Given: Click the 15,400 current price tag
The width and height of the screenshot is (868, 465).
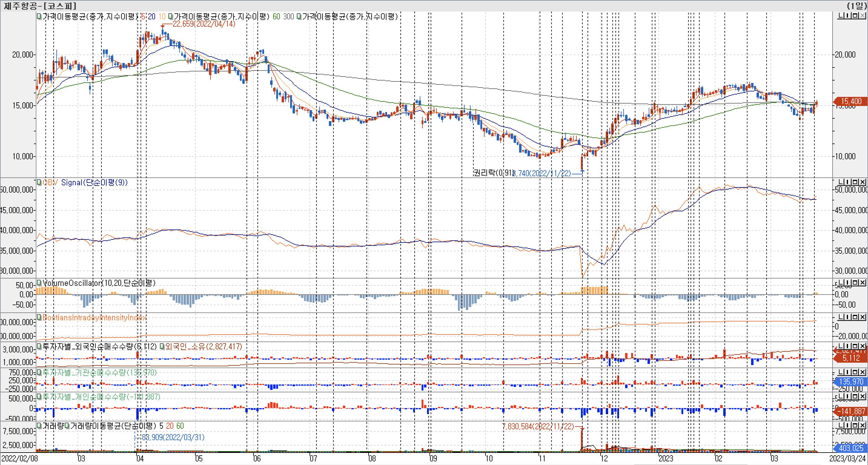Looking at the screenshot, I should (x=850, y=101).
